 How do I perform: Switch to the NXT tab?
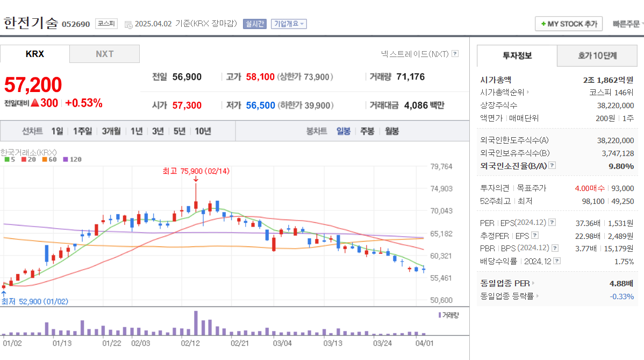click(x=105, y=54)
